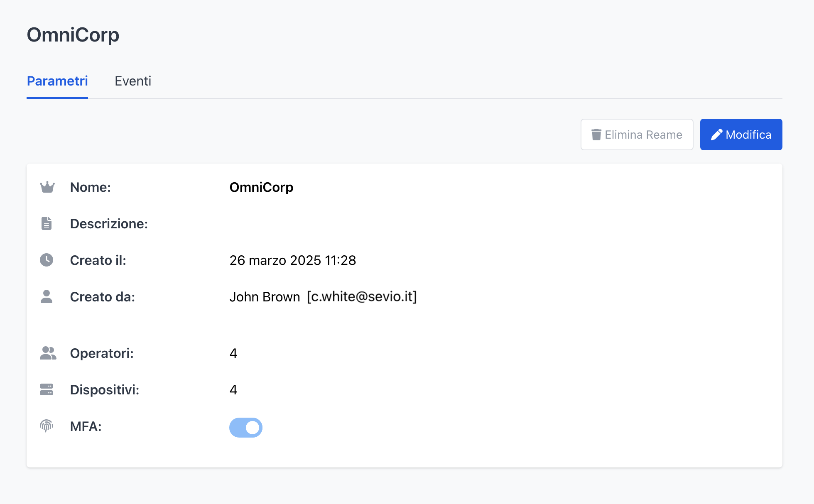The width and height of the screenshot is (814, 504).
Task: Switch to the Eventi tab
Action: [x=133, y=81]
